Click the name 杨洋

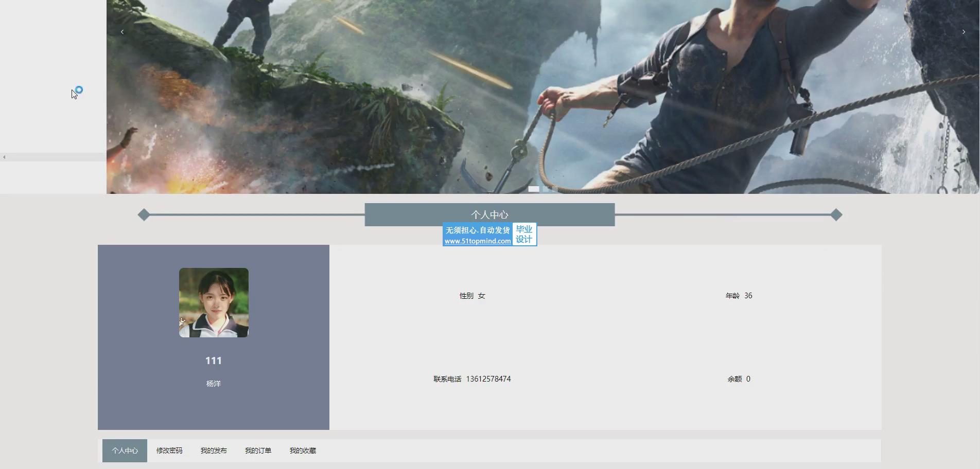[214, 384]
